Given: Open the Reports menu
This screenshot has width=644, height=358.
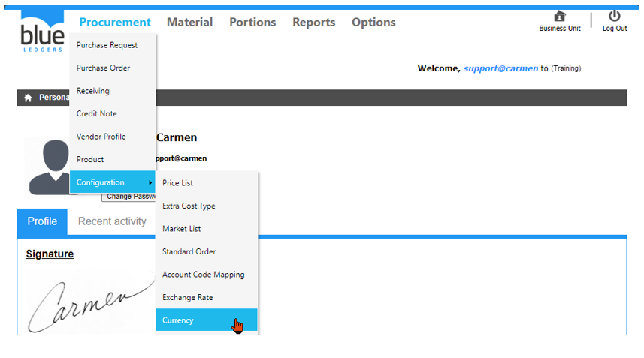Looking at the screenshot, I should [x=313, y=23].
